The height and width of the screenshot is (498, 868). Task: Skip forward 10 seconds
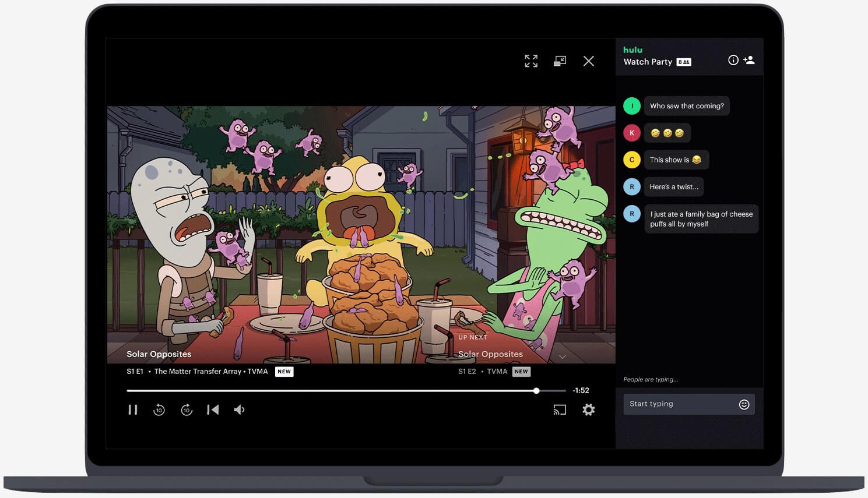(x=187, y=410)
